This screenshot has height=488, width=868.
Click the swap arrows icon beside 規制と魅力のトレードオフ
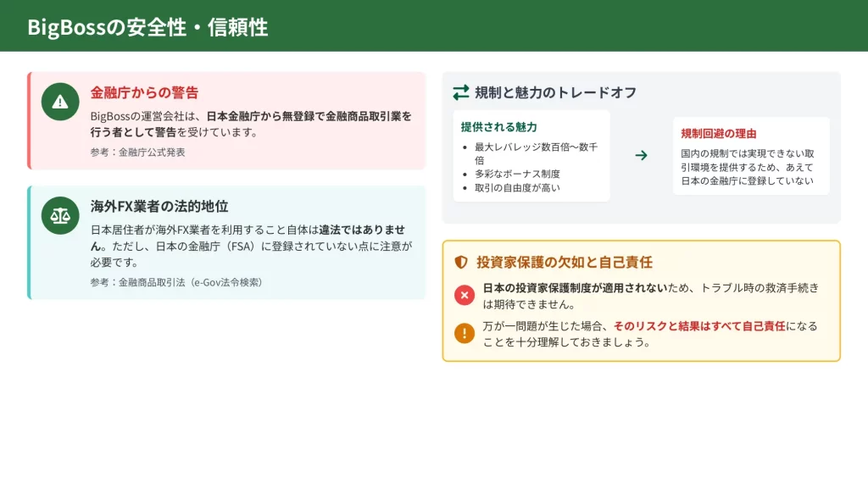460,92
